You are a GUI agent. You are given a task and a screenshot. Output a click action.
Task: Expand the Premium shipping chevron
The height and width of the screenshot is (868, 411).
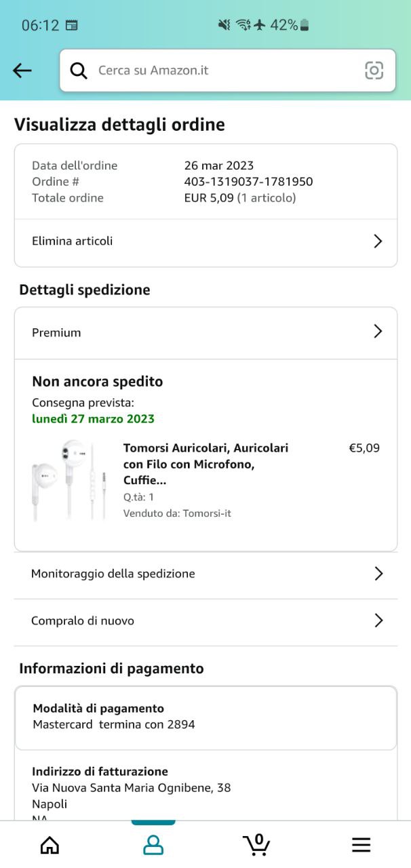pos(378,332)
